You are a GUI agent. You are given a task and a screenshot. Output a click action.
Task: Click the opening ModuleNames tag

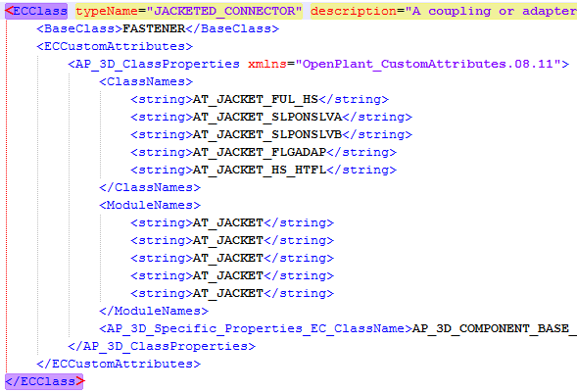pos(150,205)
